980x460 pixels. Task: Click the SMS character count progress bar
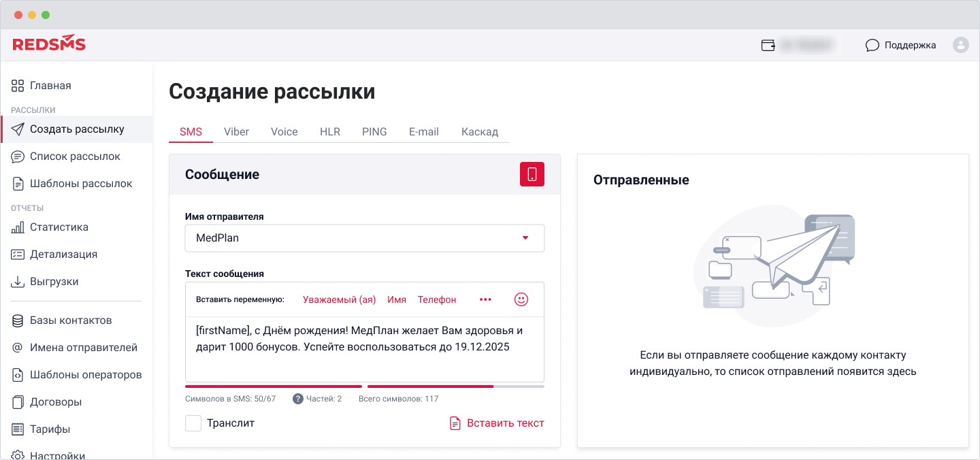272,385
